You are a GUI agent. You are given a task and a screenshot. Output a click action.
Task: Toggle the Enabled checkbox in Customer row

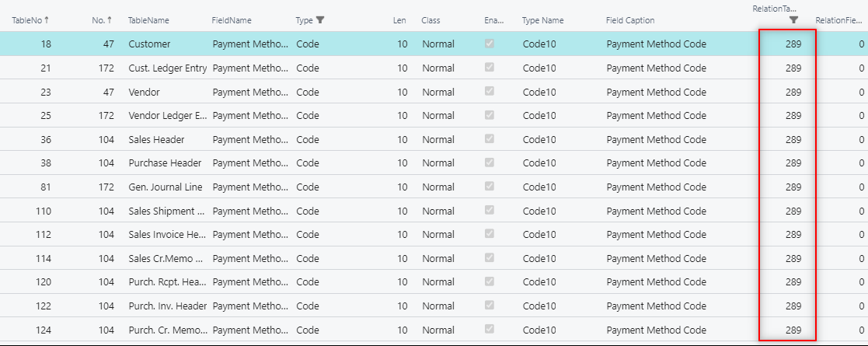click(489, 44)
